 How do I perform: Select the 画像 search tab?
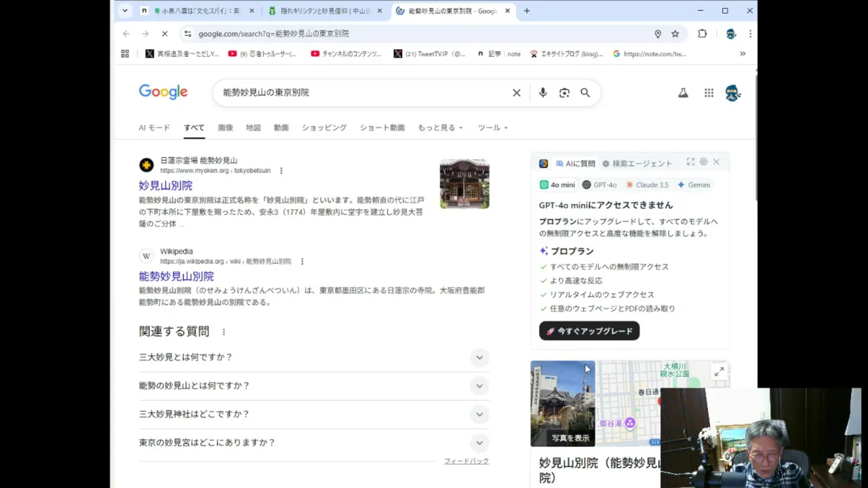225,127
